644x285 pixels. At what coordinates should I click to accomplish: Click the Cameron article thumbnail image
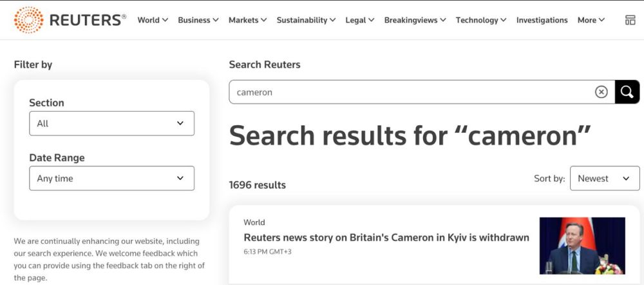tap(582, 246)
